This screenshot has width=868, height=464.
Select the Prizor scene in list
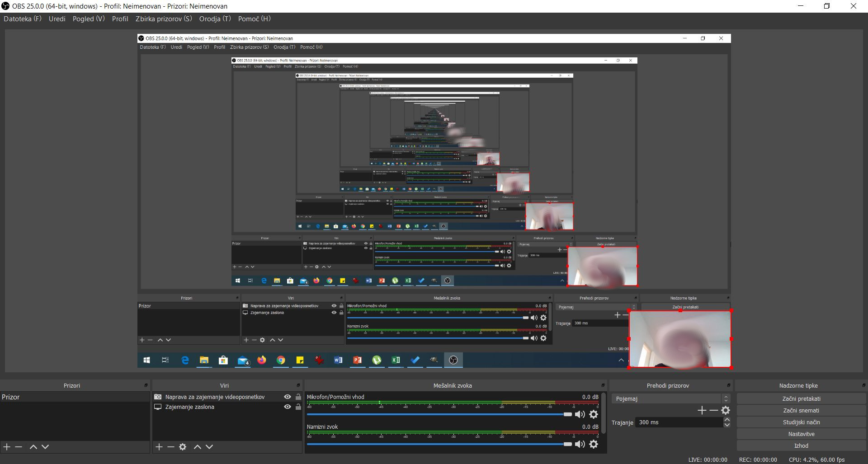[75, 397]
